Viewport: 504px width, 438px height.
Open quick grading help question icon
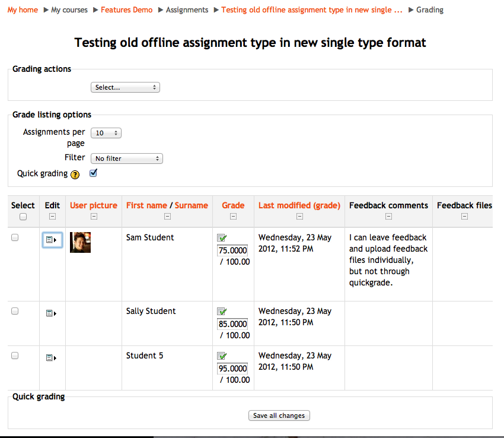(75, 174)
